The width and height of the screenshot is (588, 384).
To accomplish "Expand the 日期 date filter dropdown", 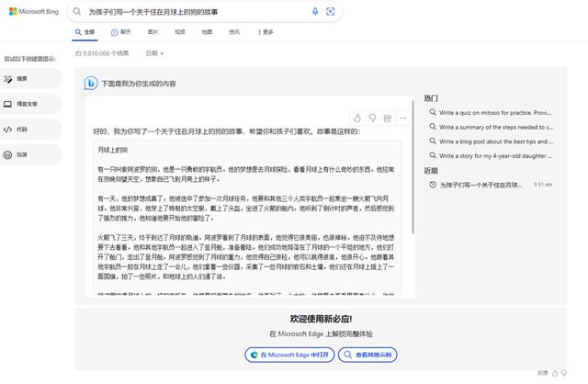I will (x=154, y=53).
